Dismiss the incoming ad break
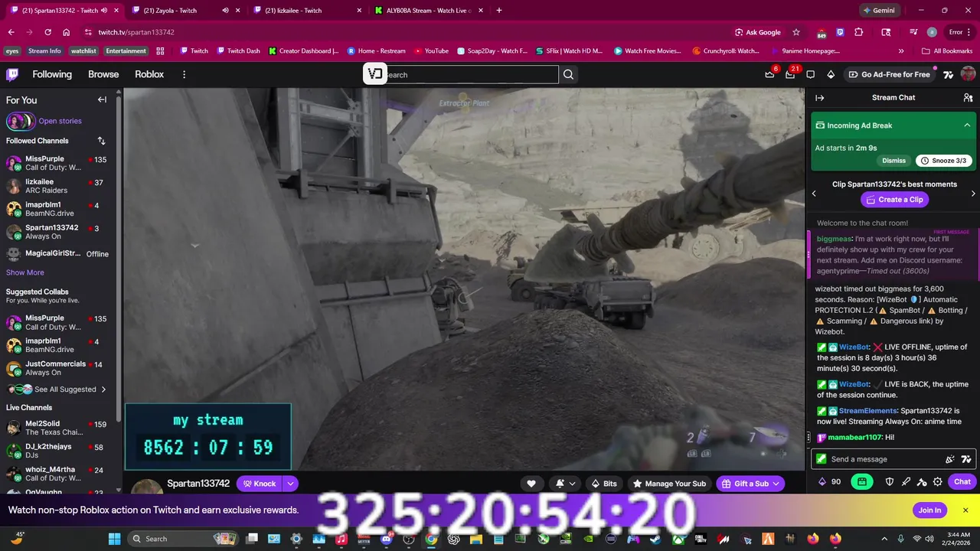This screenshot has height=551, width=980. (893, 161)
